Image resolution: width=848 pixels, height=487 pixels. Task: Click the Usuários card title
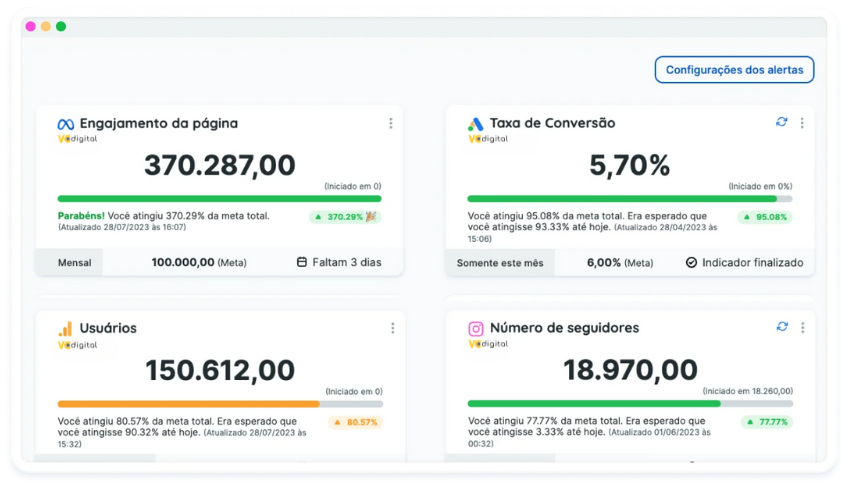(x=108, y=328)
